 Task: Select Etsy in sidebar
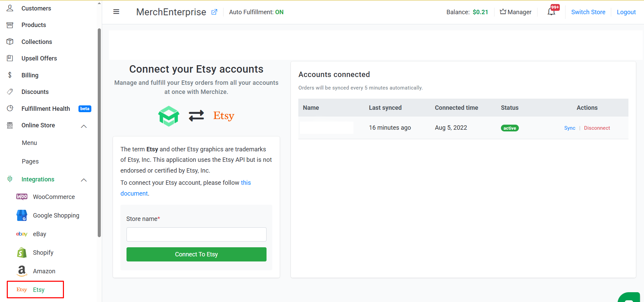pyautogui.click(x=35, y=290)
